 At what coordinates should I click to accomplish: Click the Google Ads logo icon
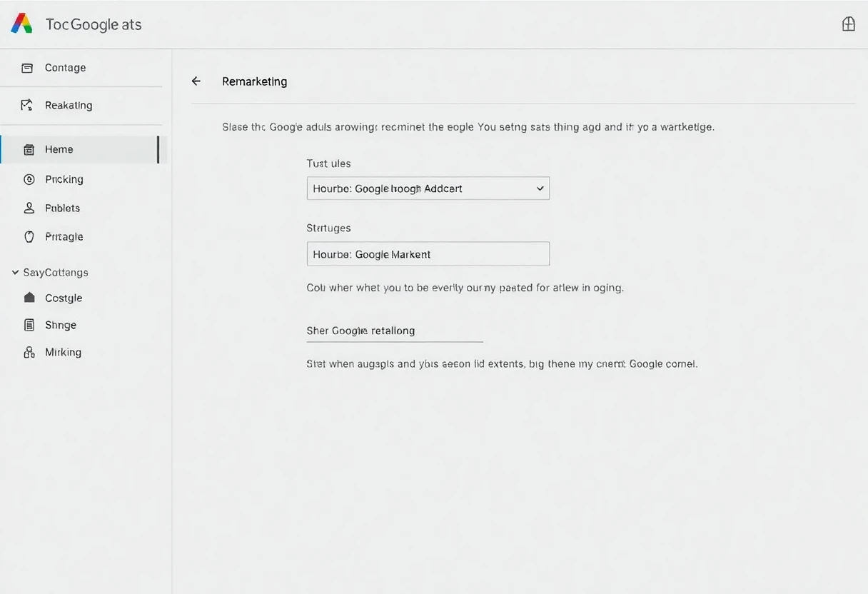pyautogui.click(x=22, y=24)
